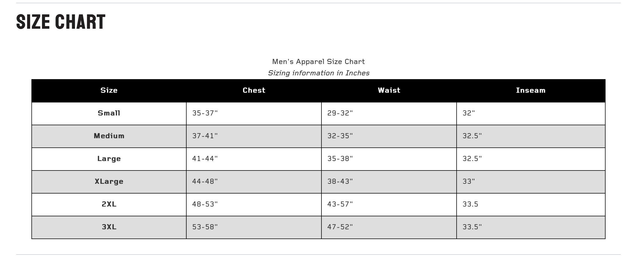Click the Men's Apparel Size Chart caption
This screenshot has height=264, width=644.
(318, 62)
